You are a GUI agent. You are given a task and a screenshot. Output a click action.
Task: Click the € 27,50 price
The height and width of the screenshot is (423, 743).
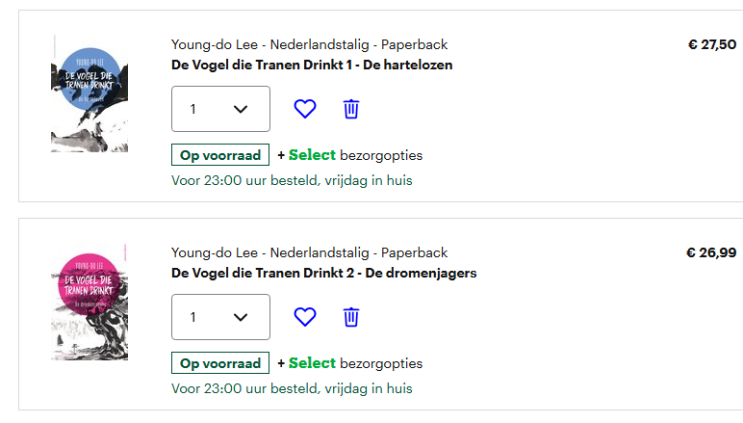[x=712, y=45]
